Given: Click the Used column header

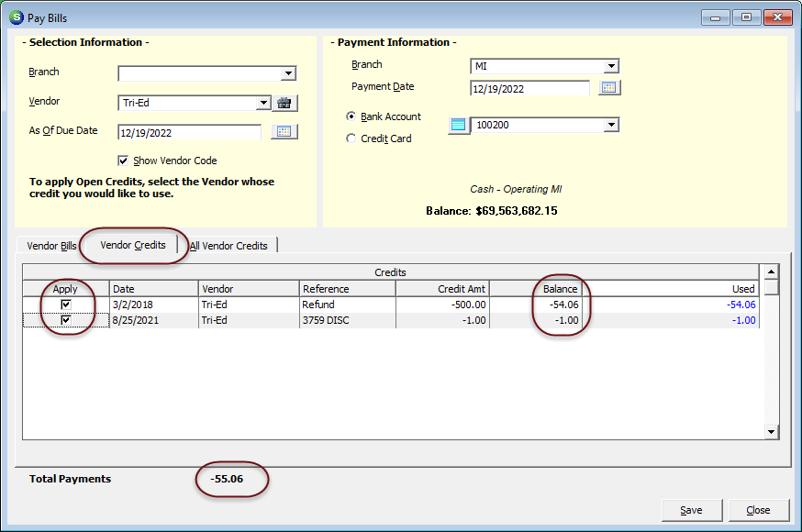Looking at the screenshot, I should tap(671, 289).
